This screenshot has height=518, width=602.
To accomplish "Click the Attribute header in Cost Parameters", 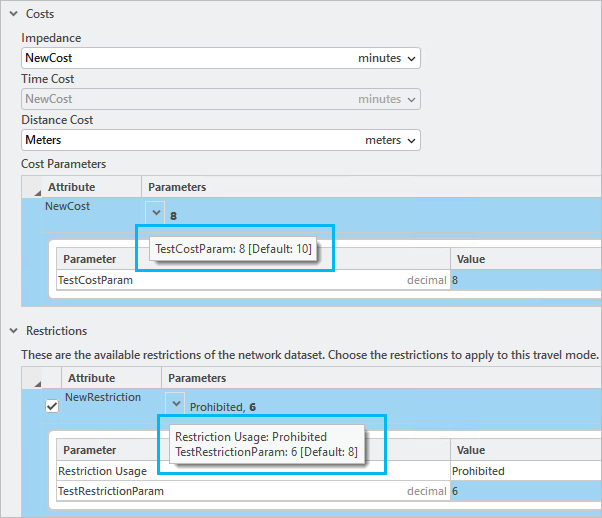I will click(x=72, y=187).
